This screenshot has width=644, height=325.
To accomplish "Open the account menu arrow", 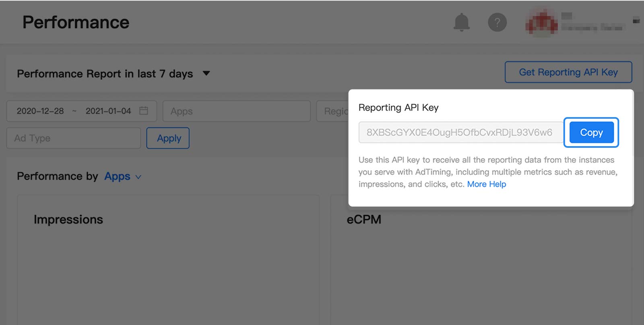I will 636,21.
